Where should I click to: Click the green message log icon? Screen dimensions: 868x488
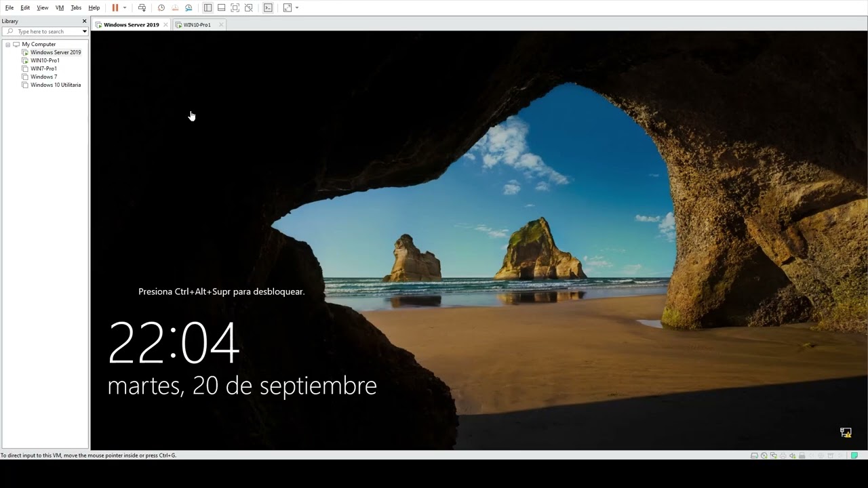pos(854,455)
